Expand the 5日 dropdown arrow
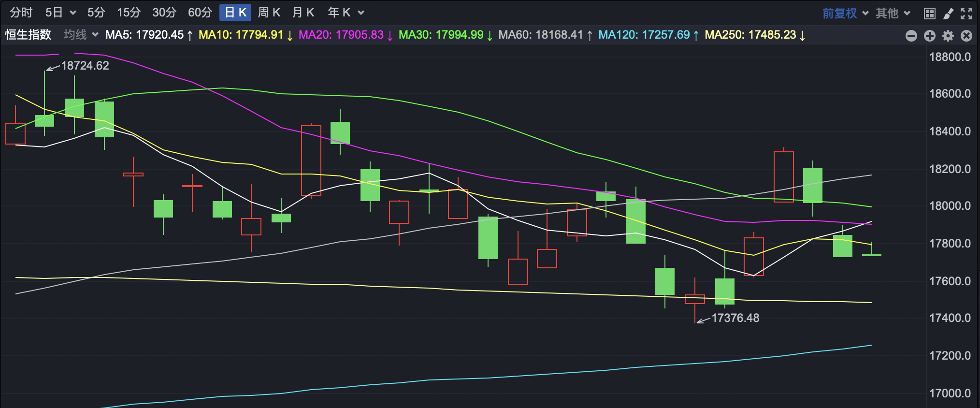980x408 pixels. 73,13
